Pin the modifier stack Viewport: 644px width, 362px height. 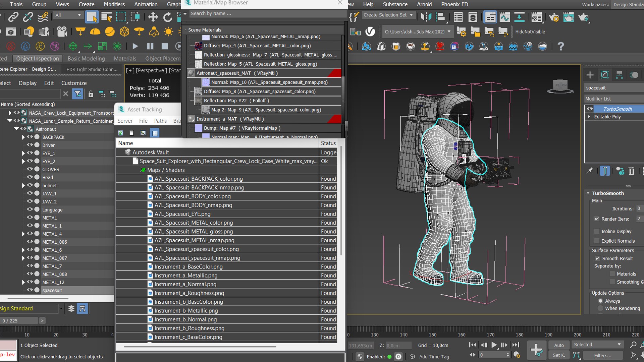[x=590, y=171]
